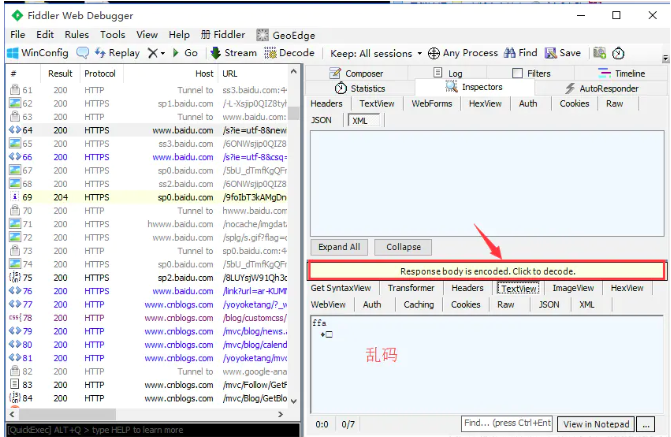Screen dimensions: 671x437
Task: Select session 83 Follow row
Action: point(148,385)
